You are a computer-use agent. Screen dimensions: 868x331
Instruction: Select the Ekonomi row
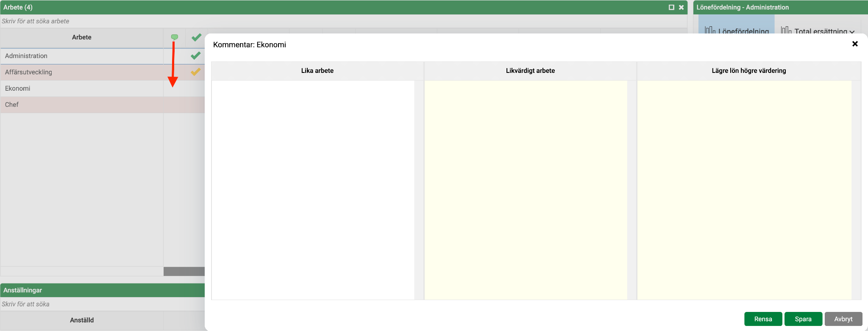103,88
